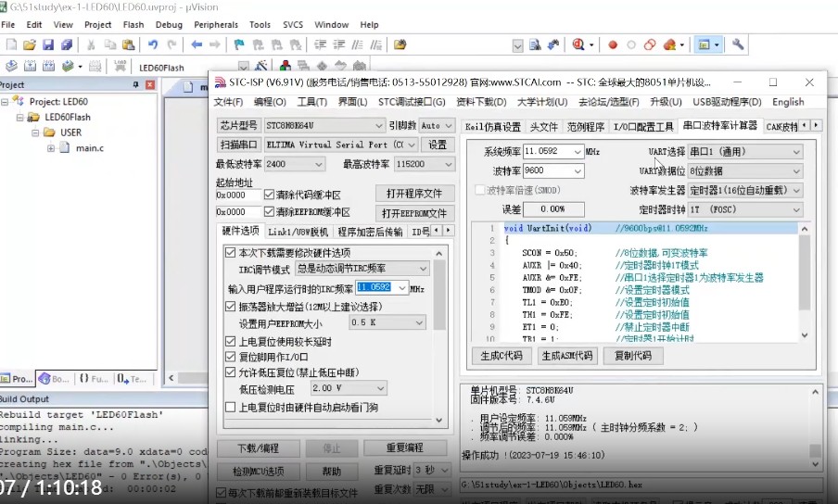Toggle 振荡器放大增益 checkbox
The height and width of the screenshot is (504, 838).
pos(230,307)
